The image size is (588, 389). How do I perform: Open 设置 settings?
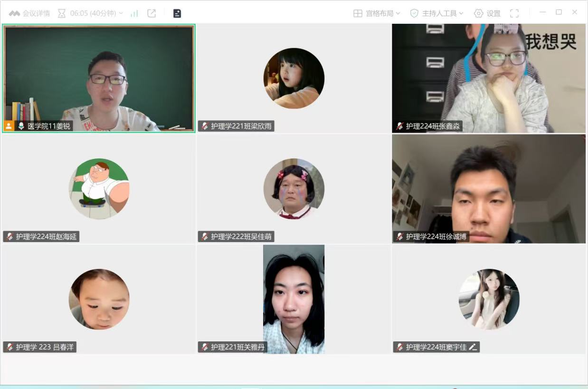[487, 13]
